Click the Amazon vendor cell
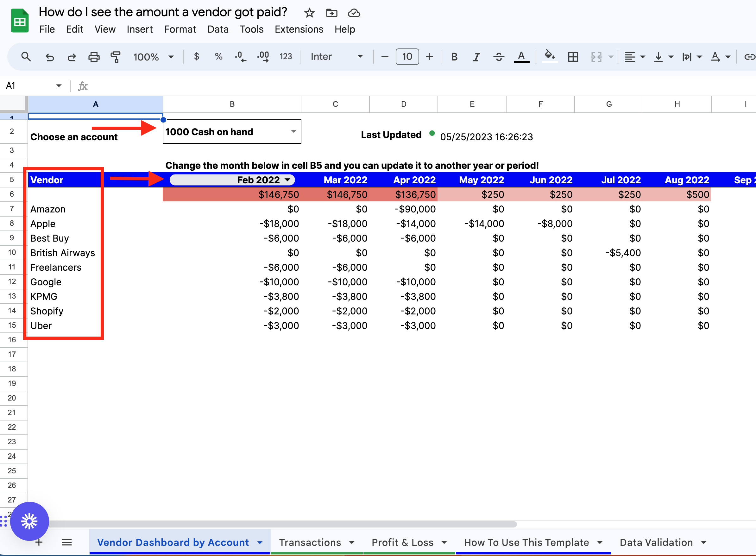Image resolution: width=756 pixels, height=556 pixels. click(95, 209)
